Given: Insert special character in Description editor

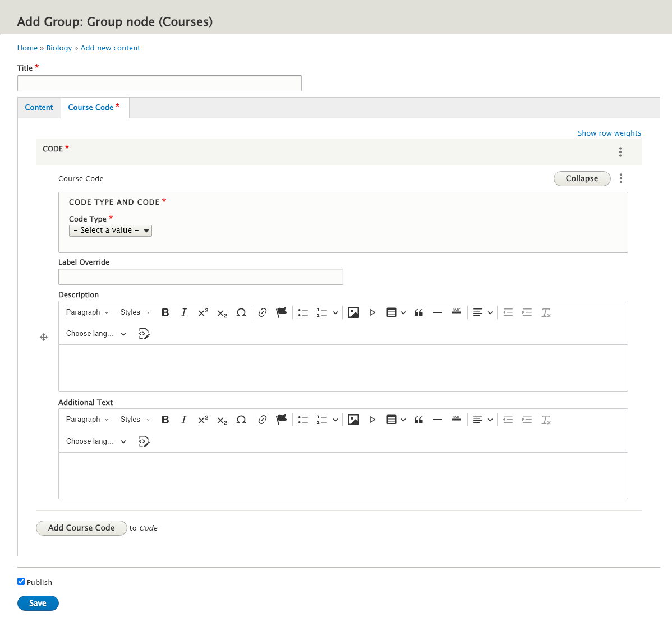Looking at the screenshot, I should tap(241, 312).
